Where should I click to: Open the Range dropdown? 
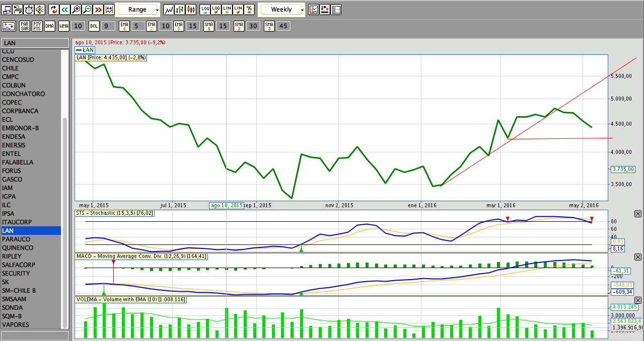[x=137, y=10]
